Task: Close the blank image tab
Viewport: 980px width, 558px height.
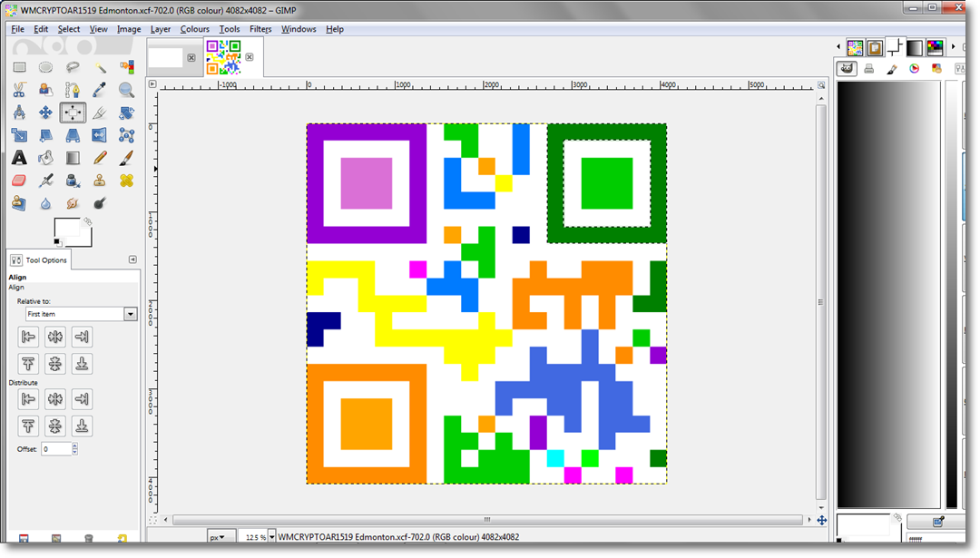Action: coord(191,57)
